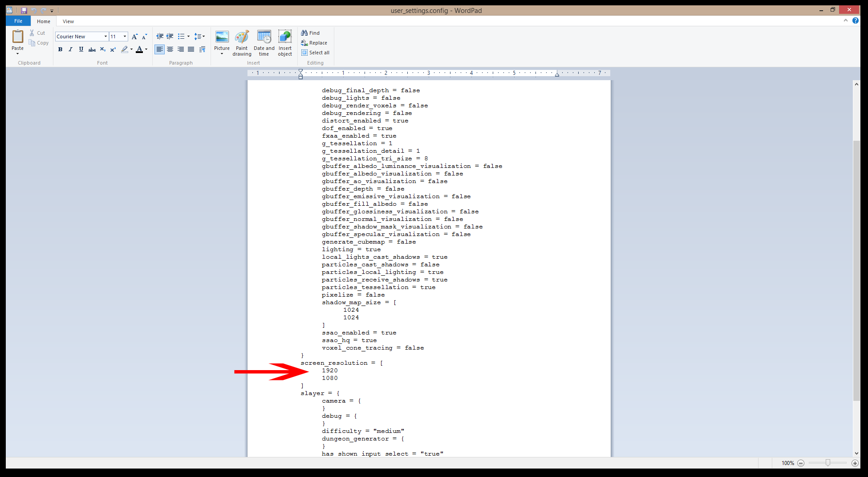Toggle italic formatting
Viewport: 868px width, 477px height.
tap(70, 49)
